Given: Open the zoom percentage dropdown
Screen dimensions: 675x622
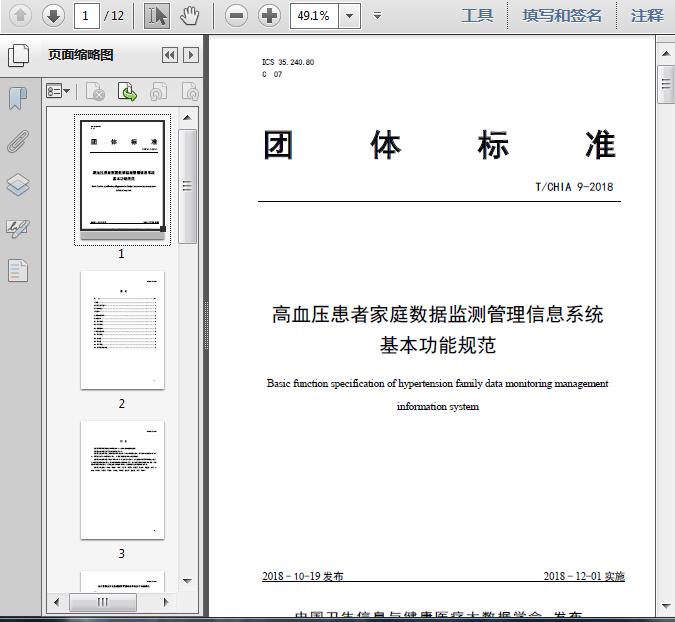Looking at the screenshot, I should tap(350, 16).
